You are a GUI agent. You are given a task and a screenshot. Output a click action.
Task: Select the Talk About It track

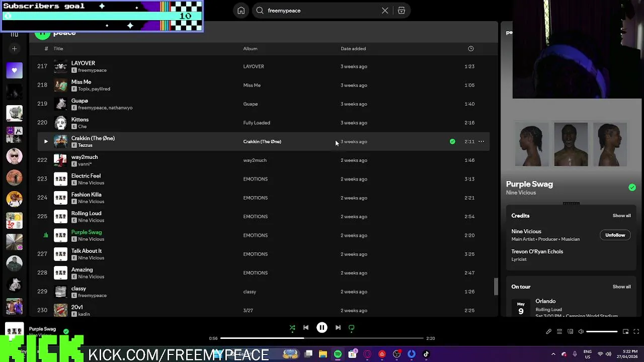pos(263,254)
